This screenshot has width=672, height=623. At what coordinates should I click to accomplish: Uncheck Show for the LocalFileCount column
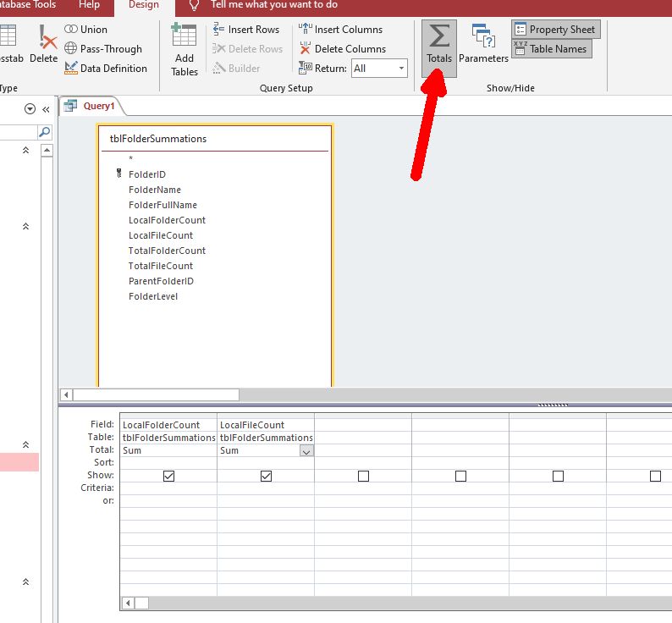[x=266, y=476]
